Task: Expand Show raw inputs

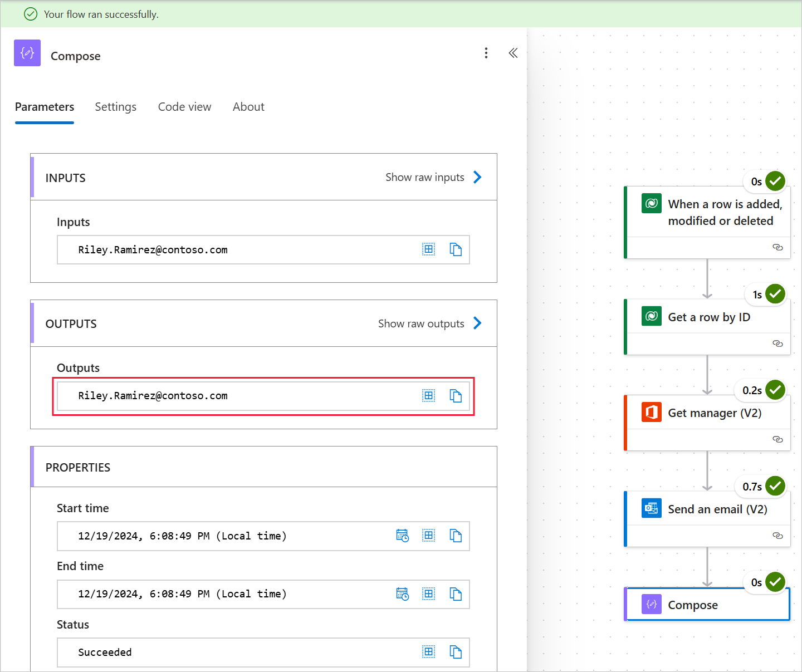Action: [434, 177]
